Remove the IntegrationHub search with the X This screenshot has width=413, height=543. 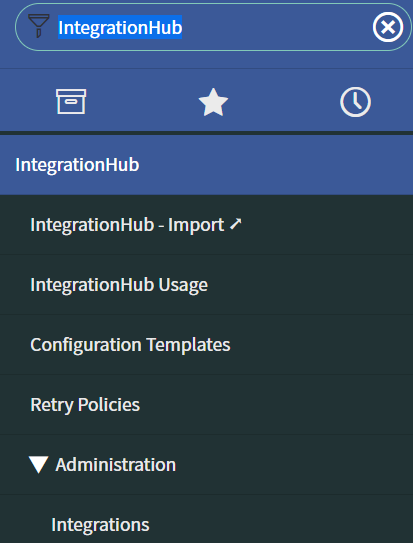point(388,27)
